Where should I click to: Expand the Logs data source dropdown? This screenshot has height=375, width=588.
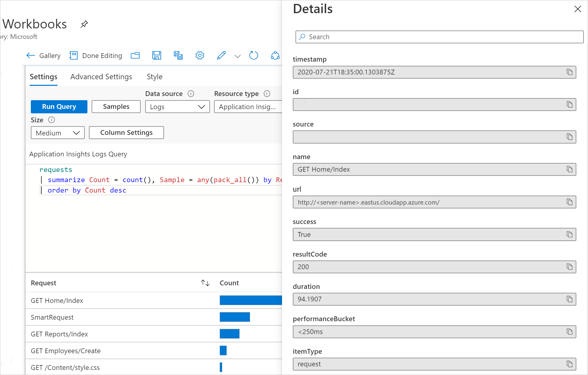(177, 107)
